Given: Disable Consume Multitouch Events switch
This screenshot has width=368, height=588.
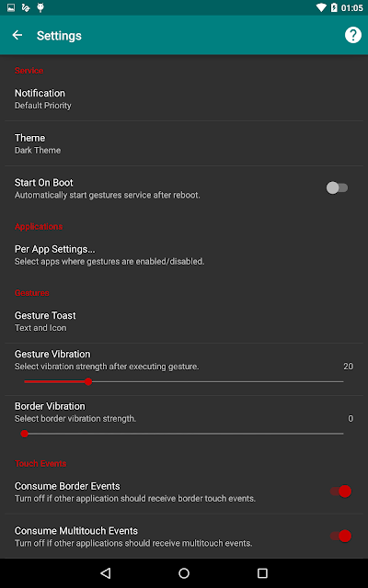Looking at the screenshot, I should tap(340, 536).
